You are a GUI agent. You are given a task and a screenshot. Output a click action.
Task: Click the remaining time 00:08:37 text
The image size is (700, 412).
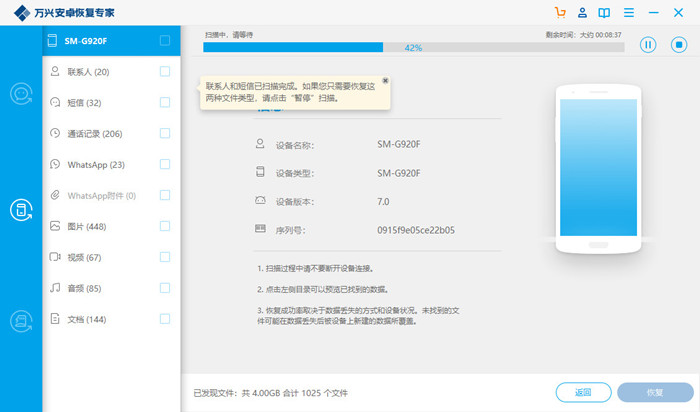pyautogui.click(x=583, y=35)
